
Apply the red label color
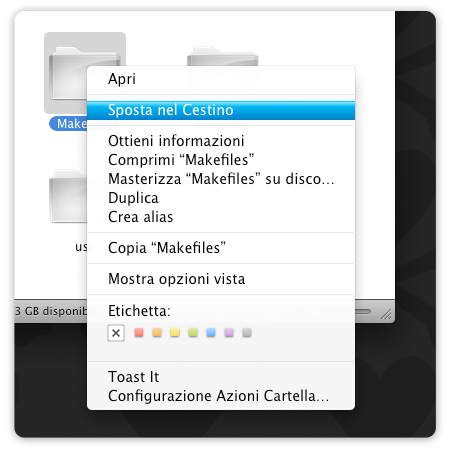click(139, 332)
